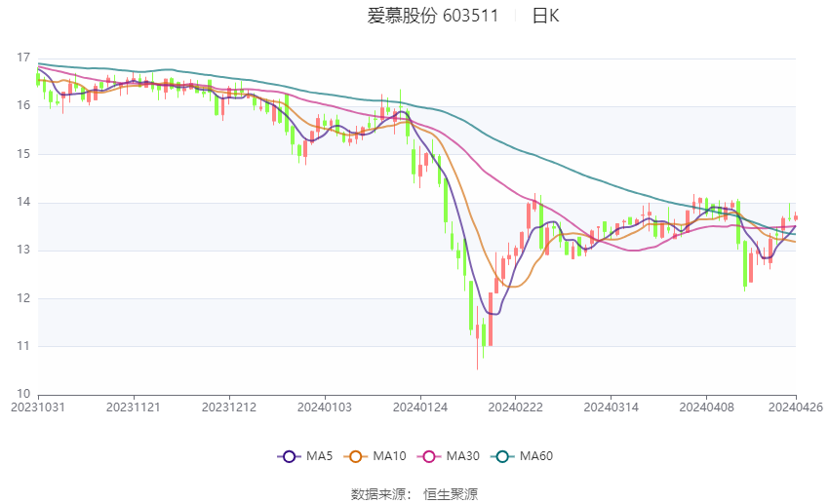Select the 20240103 date axis label

(x=325, y=407)
